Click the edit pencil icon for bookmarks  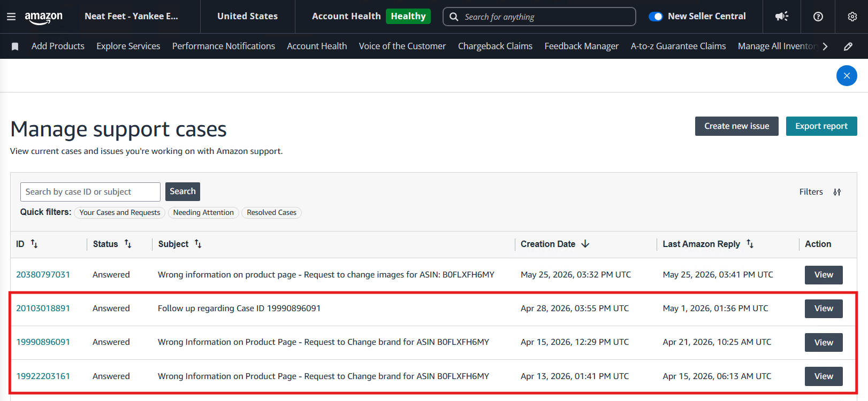click(848, 47)
